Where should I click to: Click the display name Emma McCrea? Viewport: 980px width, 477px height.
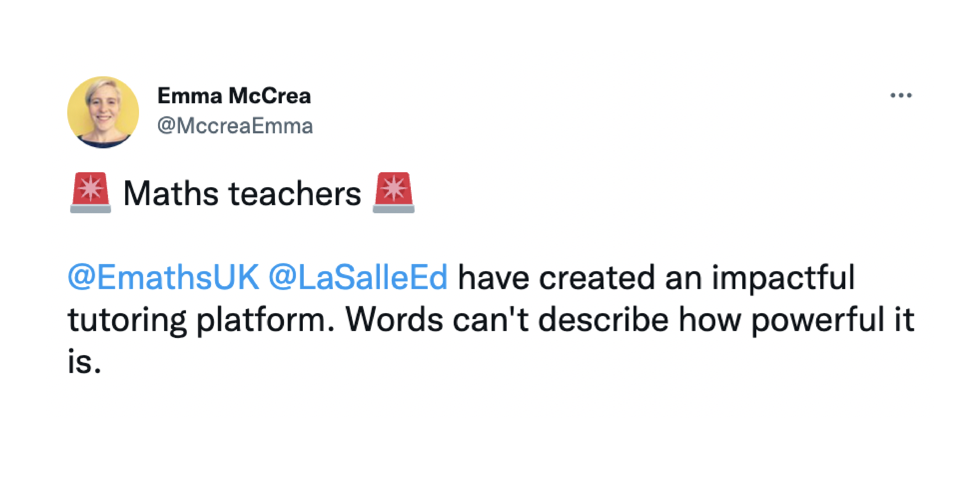click(x=234, y=95)
